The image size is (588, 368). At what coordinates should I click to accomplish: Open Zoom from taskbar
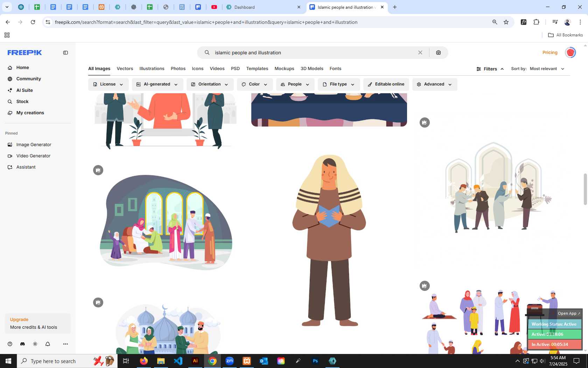tap(230, 361)
